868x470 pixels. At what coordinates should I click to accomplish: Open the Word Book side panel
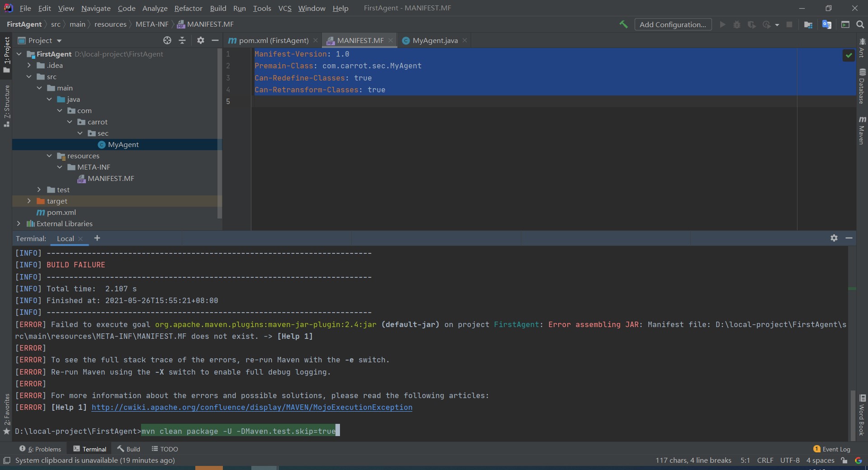coord(862,415)
